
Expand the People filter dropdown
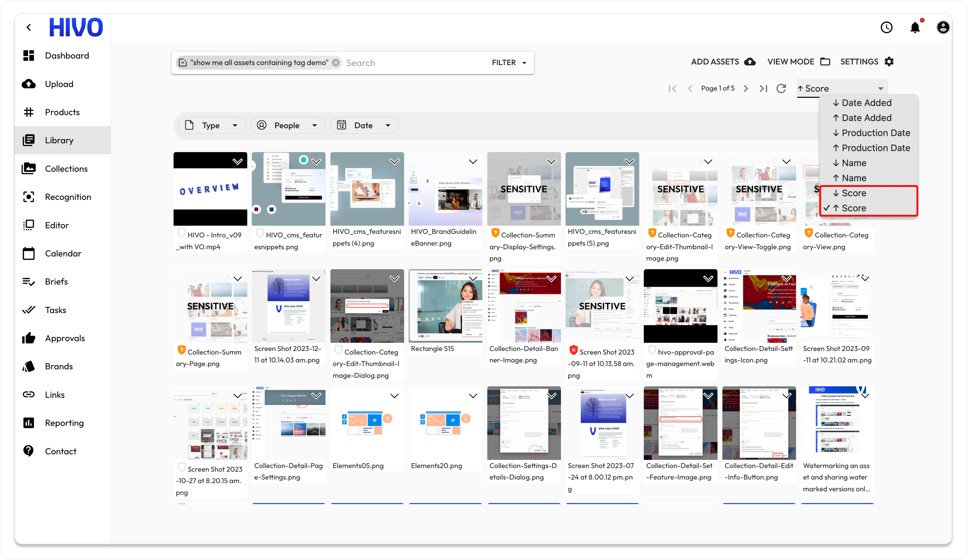click(287, 125)
